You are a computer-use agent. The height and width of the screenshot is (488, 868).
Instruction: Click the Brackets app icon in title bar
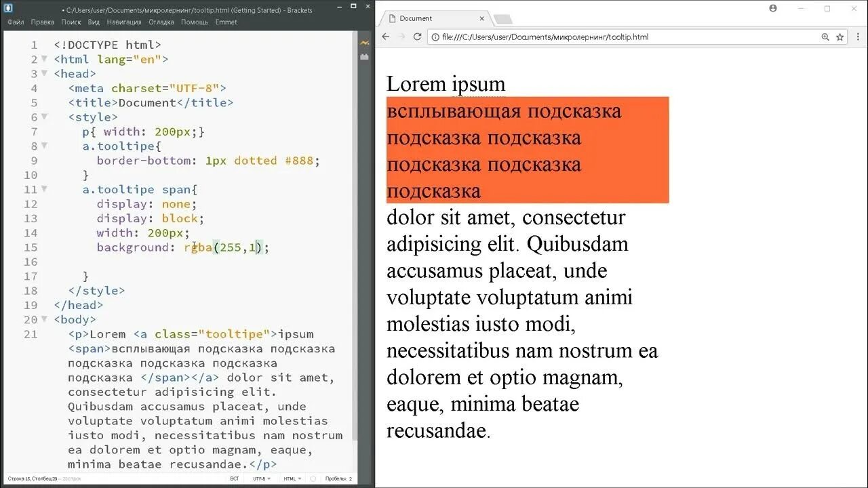click(x=9, y=9)
